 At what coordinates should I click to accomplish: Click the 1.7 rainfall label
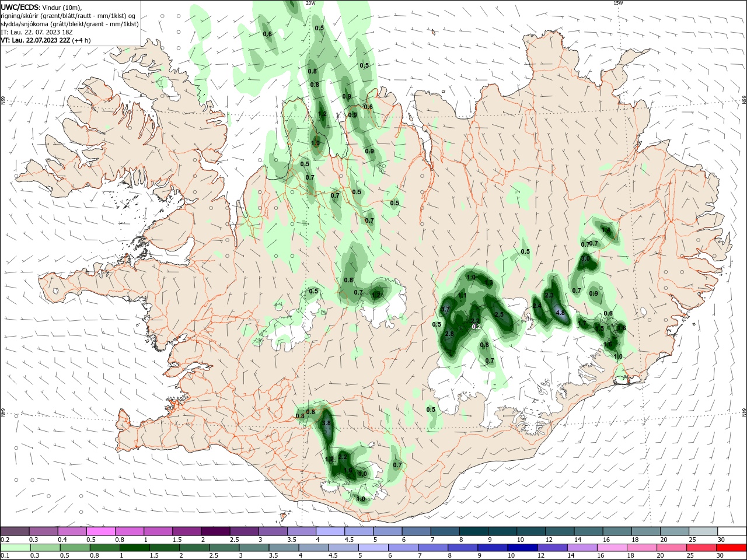[x=582, y=323]
